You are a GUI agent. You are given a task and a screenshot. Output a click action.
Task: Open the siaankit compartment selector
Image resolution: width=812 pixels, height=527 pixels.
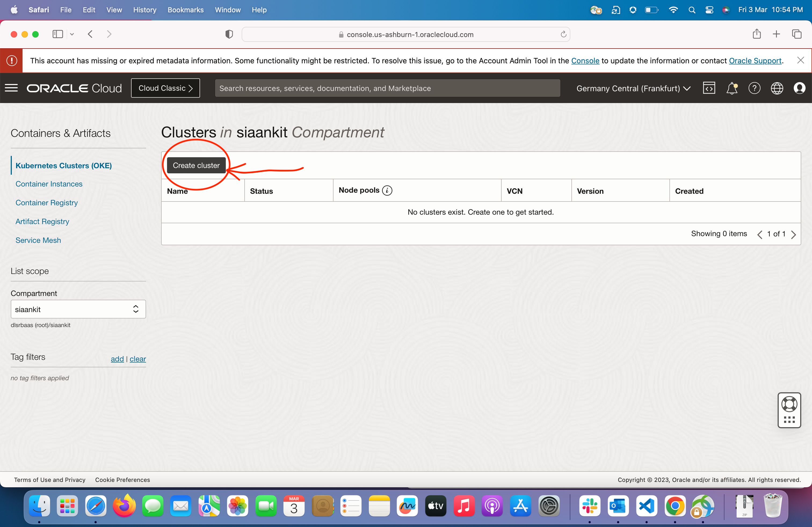(78, 309)
